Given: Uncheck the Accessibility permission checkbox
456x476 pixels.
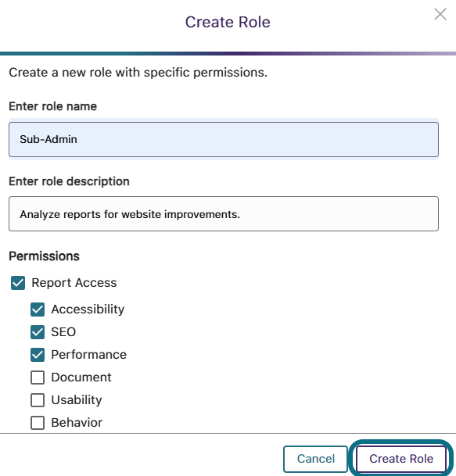Looking at the screenshot, I should pyautogui.click(x=38, y=310).
